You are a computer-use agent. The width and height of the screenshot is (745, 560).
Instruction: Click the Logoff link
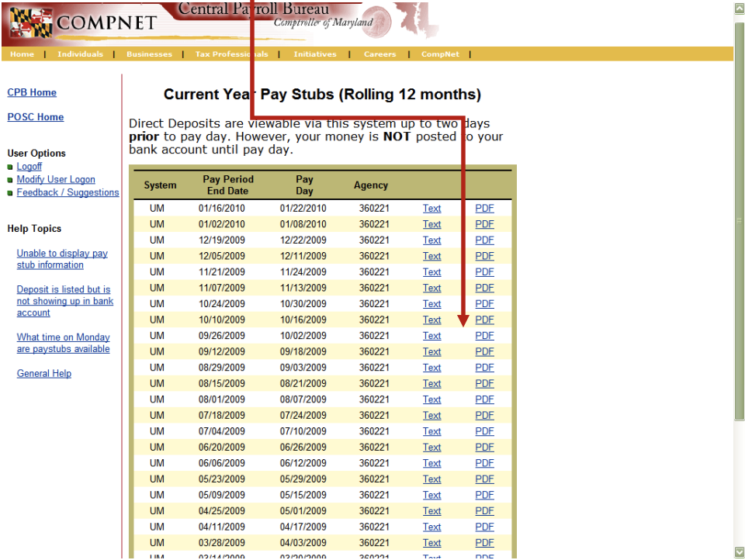point(29,166)
